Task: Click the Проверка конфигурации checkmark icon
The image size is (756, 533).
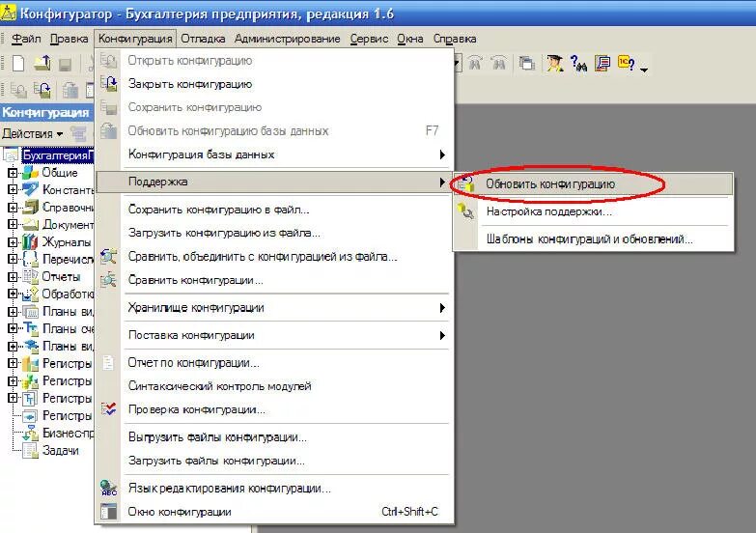Action: (108, 409)
